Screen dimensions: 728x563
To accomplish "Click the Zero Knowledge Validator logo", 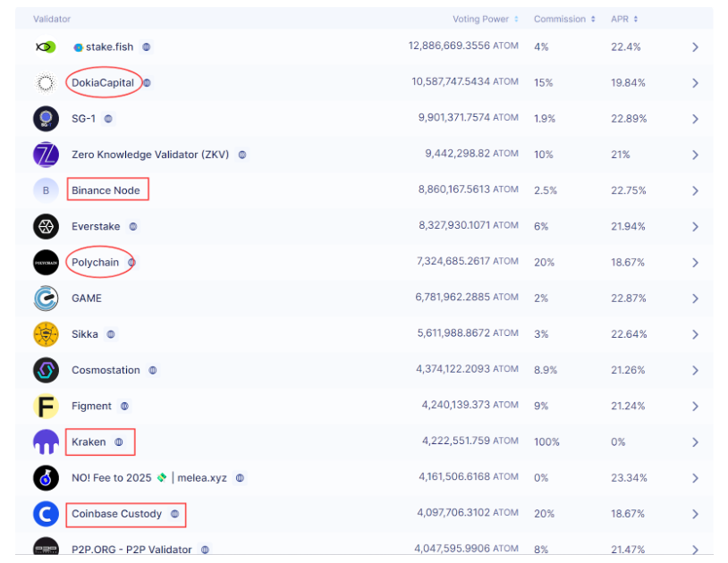I will [46, 155].
